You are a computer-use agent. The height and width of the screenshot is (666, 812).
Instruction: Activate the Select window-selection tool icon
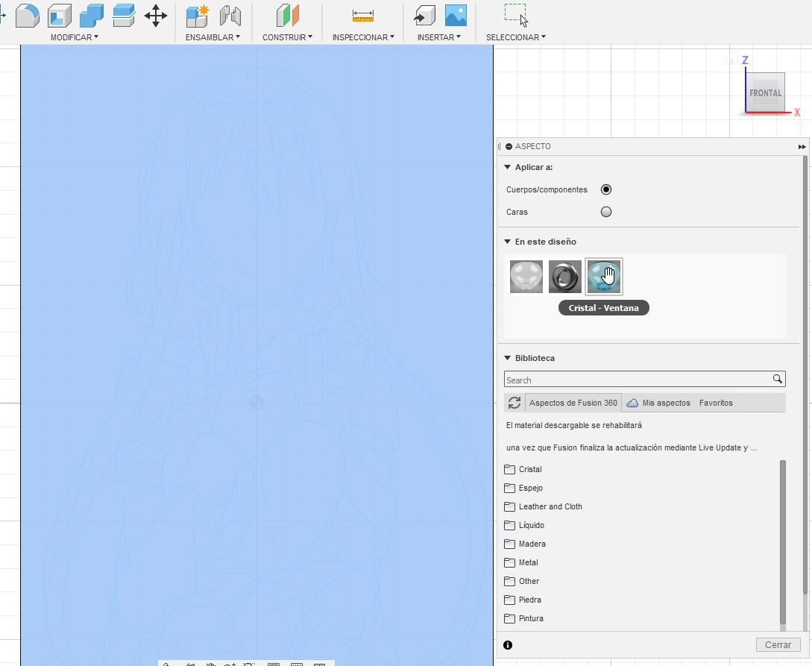tap(516, 15)
